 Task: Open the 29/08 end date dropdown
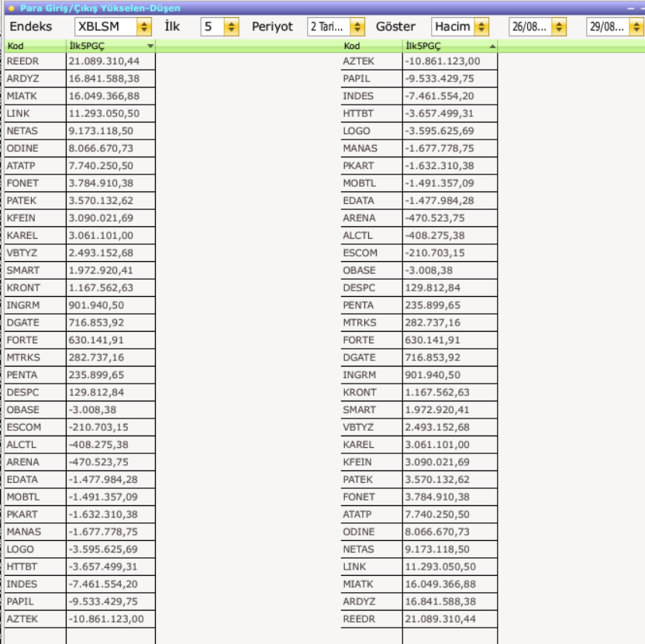tap(636, 26)
